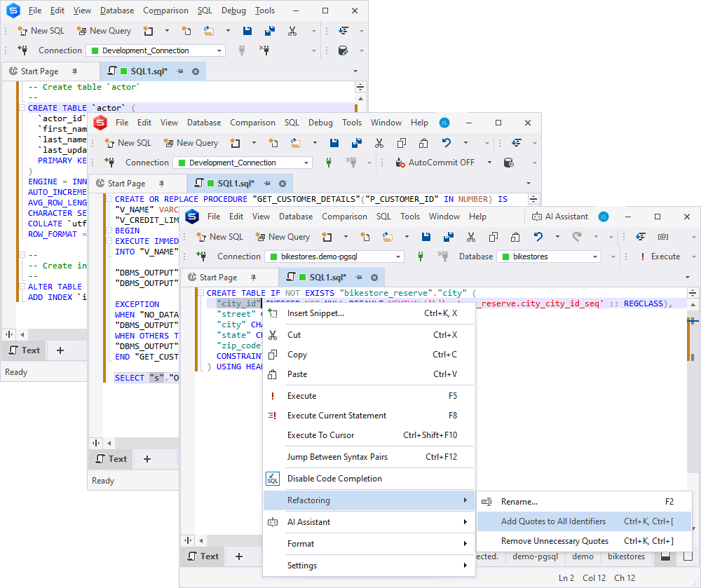Click user avatar beside AI Assistant

click(603, 217)
